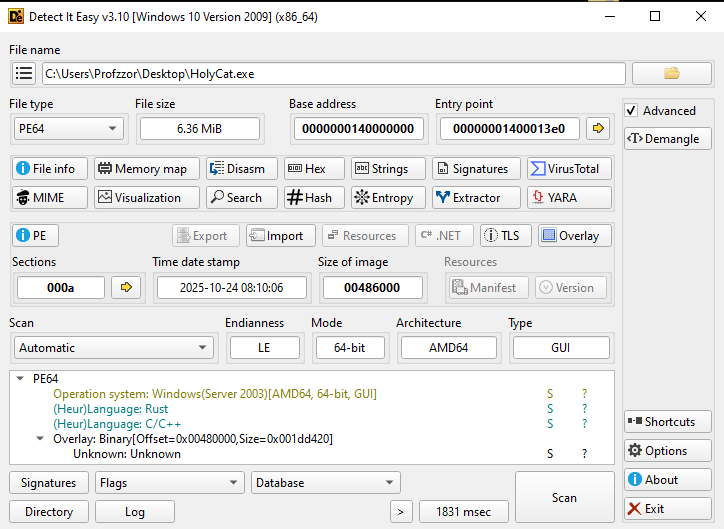Click the ? link on Operation system row

pos(585,394)
